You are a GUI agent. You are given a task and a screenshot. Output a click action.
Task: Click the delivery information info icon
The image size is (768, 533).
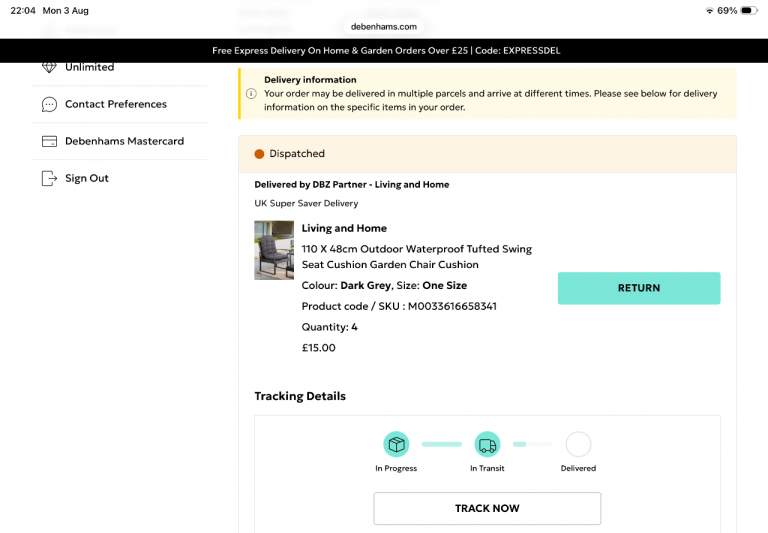tap(251, 94)
